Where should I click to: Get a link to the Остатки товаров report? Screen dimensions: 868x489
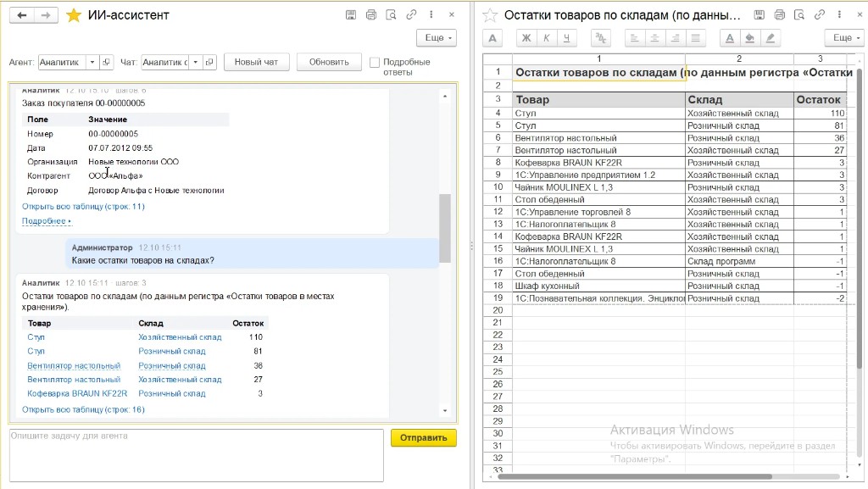tap(820, 15)
